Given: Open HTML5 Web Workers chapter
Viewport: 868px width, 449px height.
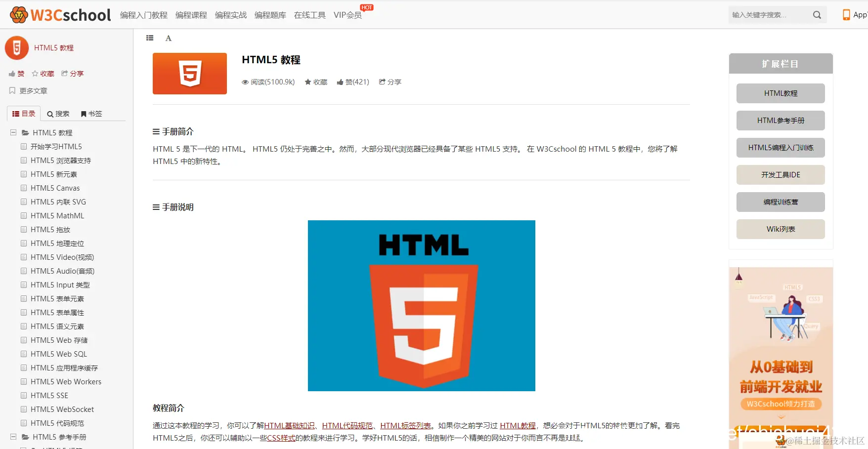Looking at the screenshot, I should pos(66,382).
